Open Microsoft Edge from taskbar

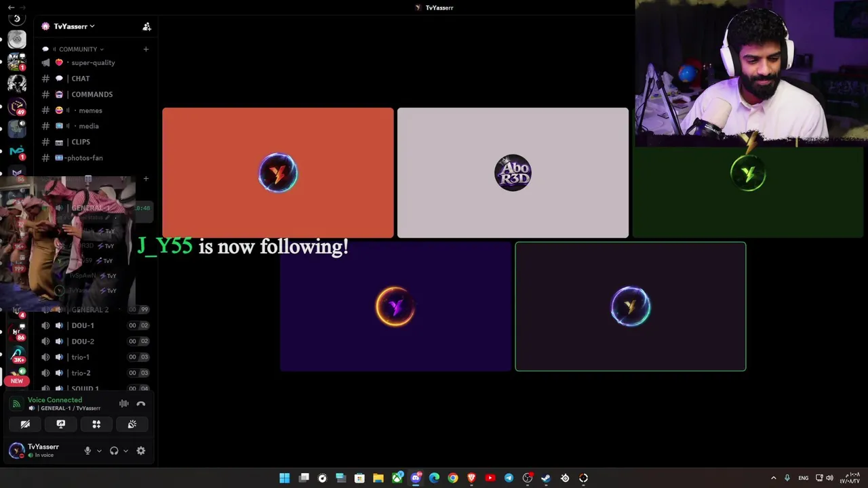[x=434, y=479]
